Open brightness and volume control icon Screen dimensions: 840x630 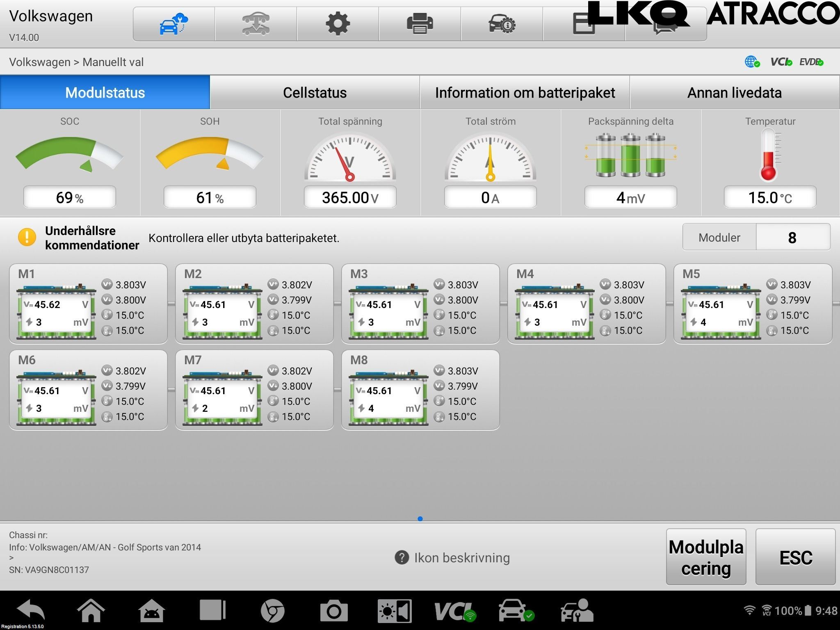(395, 611)
